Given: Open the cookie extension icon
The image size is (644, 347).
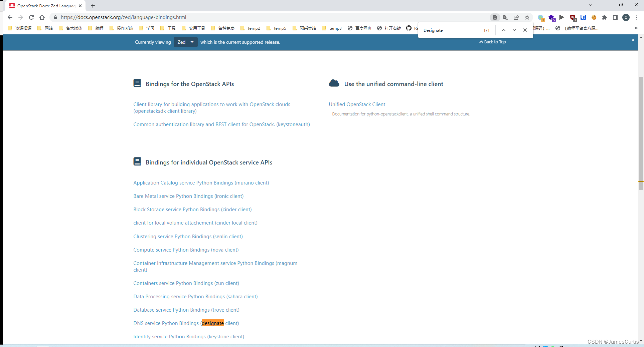Looking at the screenshot, I should (x=594, y=17).
